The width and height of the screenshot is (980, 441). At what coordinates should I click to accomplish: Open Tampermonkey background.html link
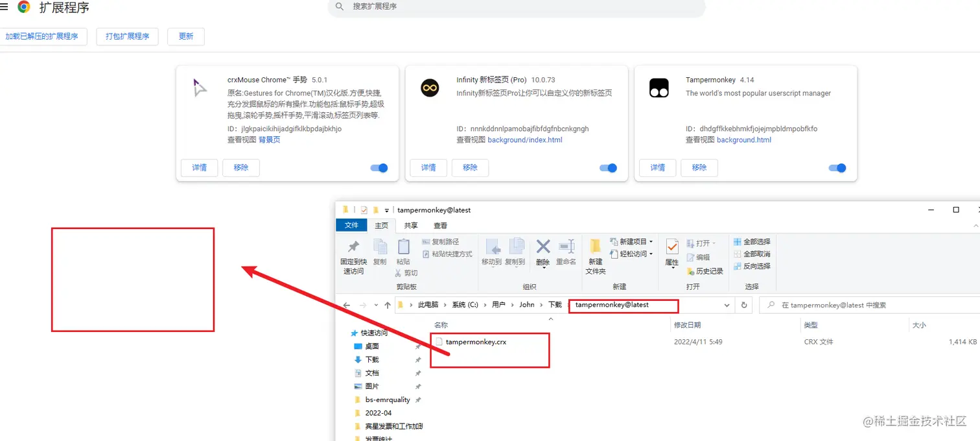pos(744,140)
